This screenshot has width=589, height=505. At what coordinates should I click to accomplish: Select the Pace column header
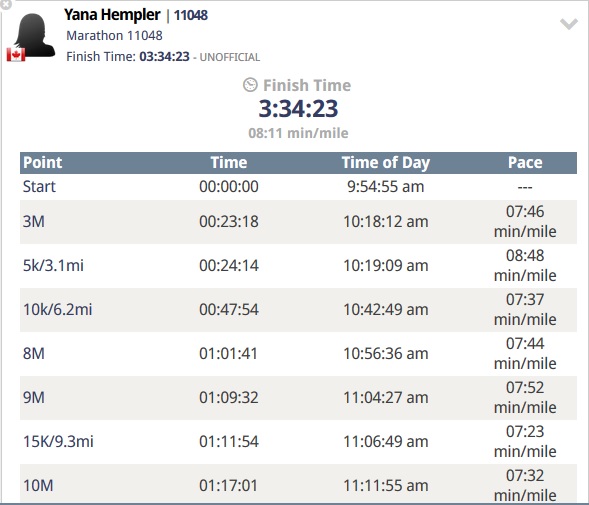tap(525, 162)
